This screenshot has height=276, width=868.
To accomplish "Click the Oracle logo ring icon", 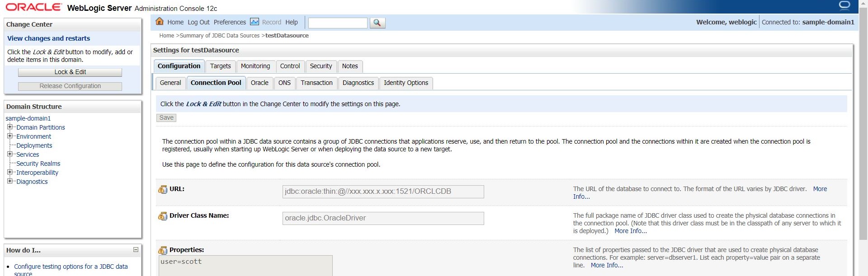I will click(844, 5).
